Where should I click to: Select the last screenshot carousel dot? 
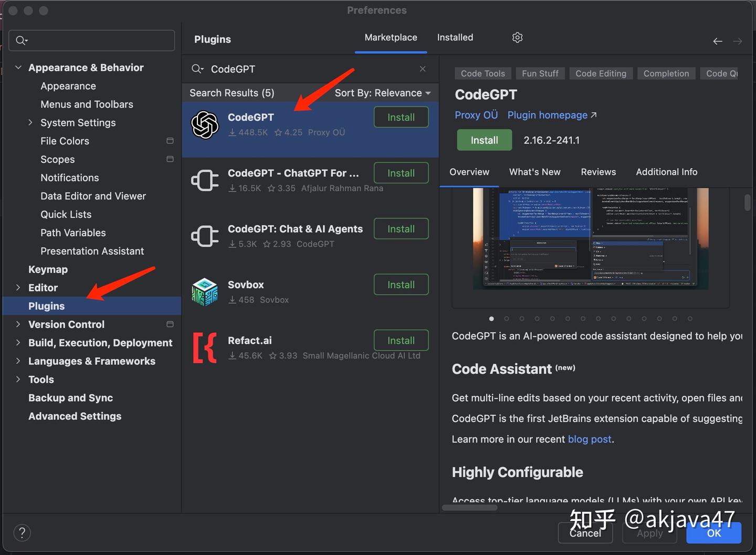[690, 318]
